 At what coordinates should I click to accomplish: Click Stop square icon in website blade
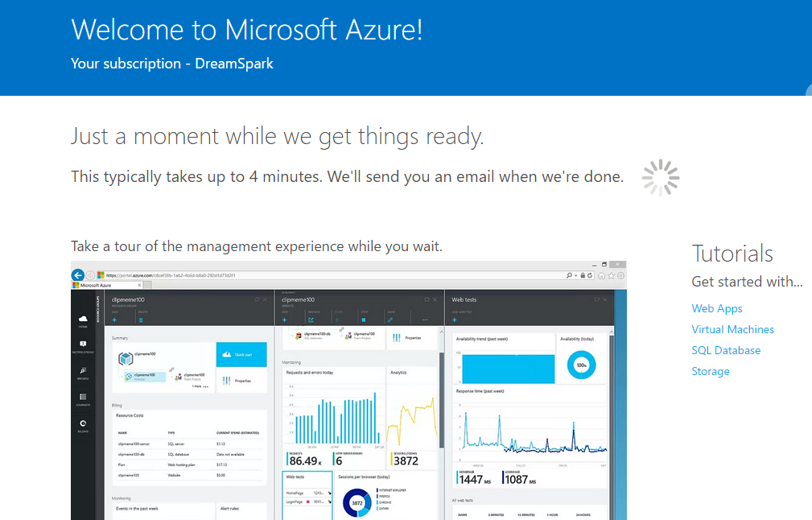[x=364, y=320]
